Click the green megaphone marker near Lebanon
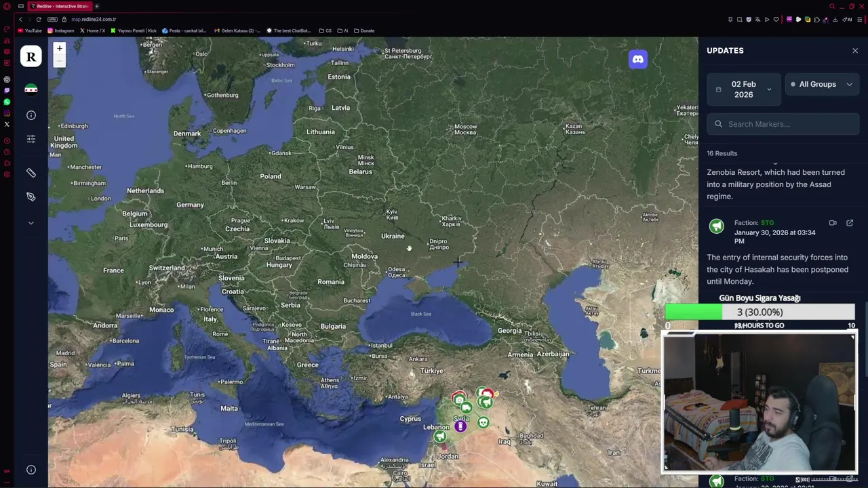The height and width of the screenshot is (488, 868). pyautogui.click(x=440, y=436)
